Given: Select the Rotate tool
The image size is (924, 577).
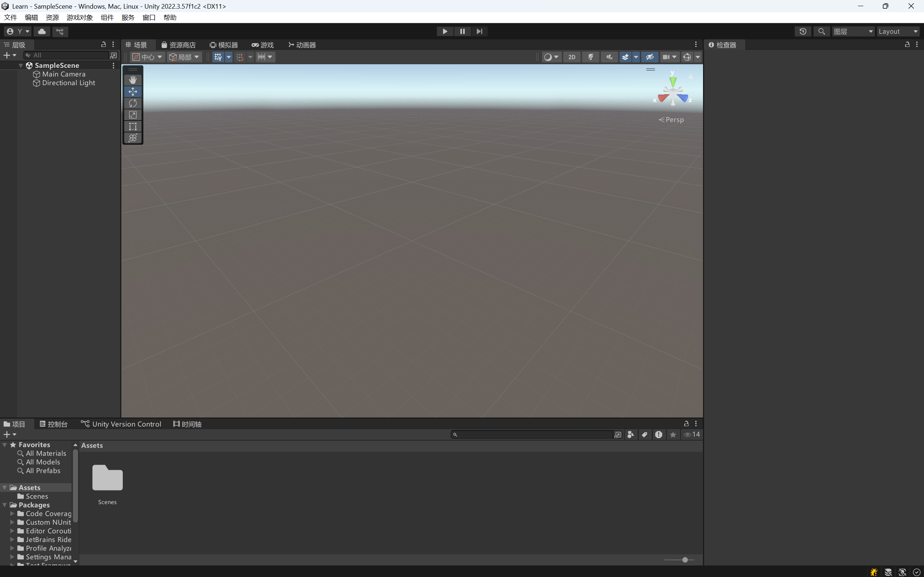Looking at the screenshot, I should 133,103.
